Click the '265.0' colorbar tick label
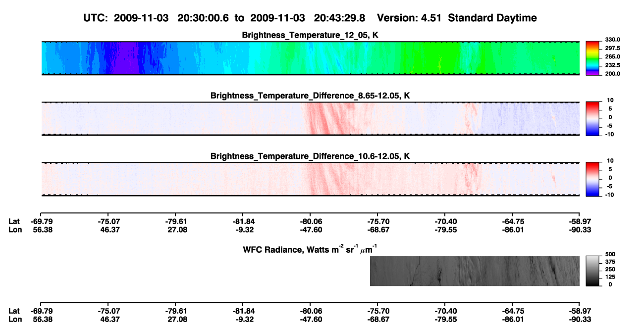644x330 pixels. (612, 56)
